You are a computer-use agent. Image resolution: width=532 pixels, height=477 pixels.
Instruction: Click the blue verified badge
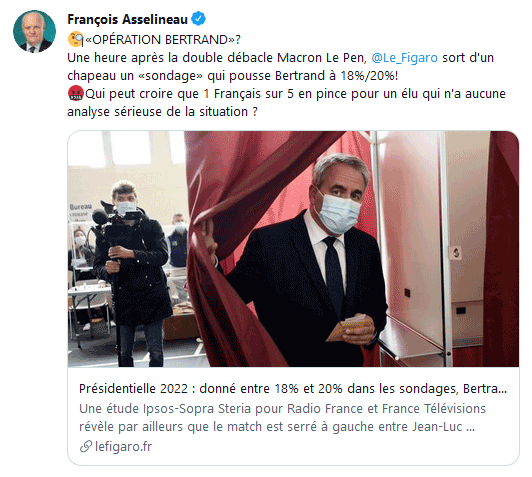pyautogui.click(x=198, y=19)
